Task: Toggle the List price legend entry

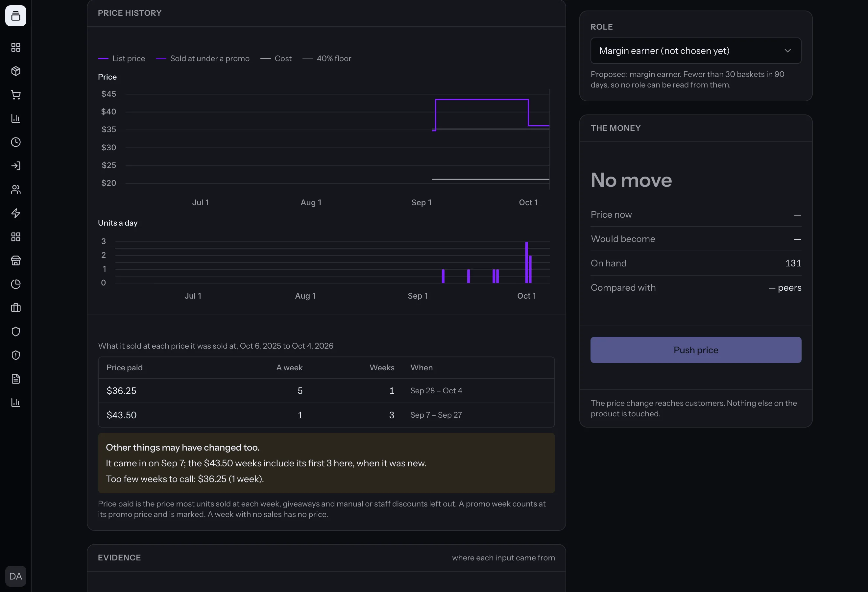Action: click(x=121, y=59)
